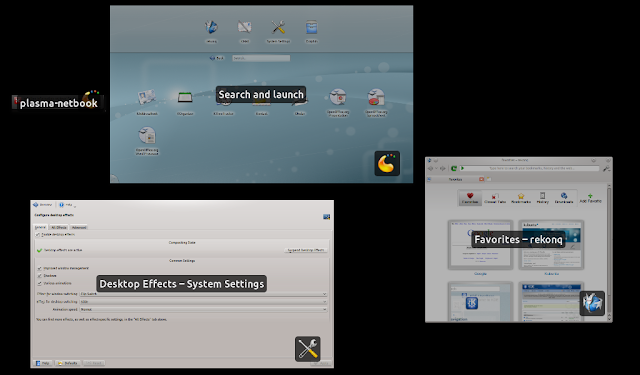Click the Google link below thumbnail
The width and height of the screenshot is (640, 375).
[480, 273]
